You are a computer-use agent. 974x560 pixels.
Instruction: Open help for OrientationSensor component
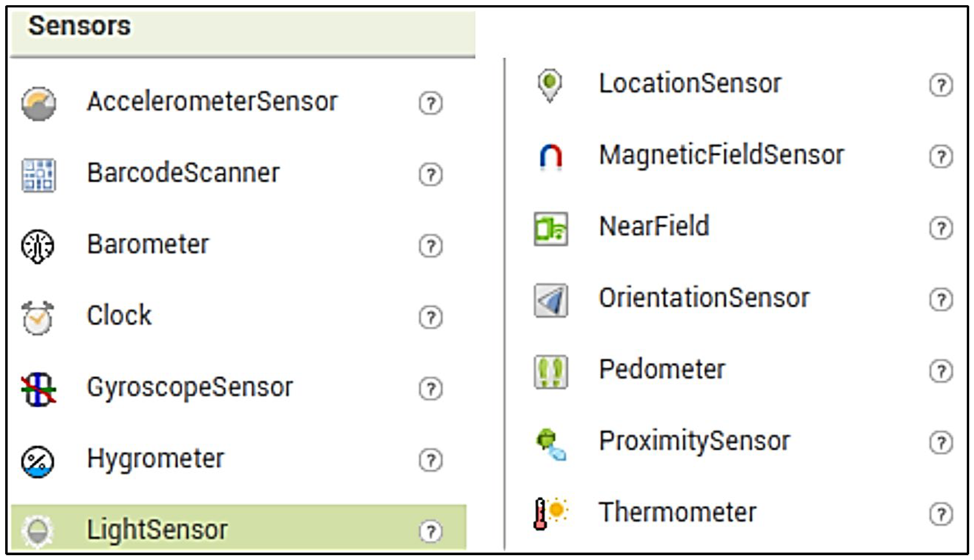coord(941,300)
